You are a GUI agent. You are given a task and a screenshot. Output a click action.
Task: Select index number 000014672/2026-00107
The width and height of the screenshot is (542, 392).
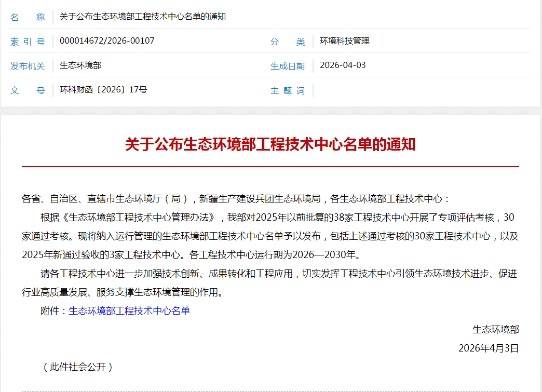107,40
